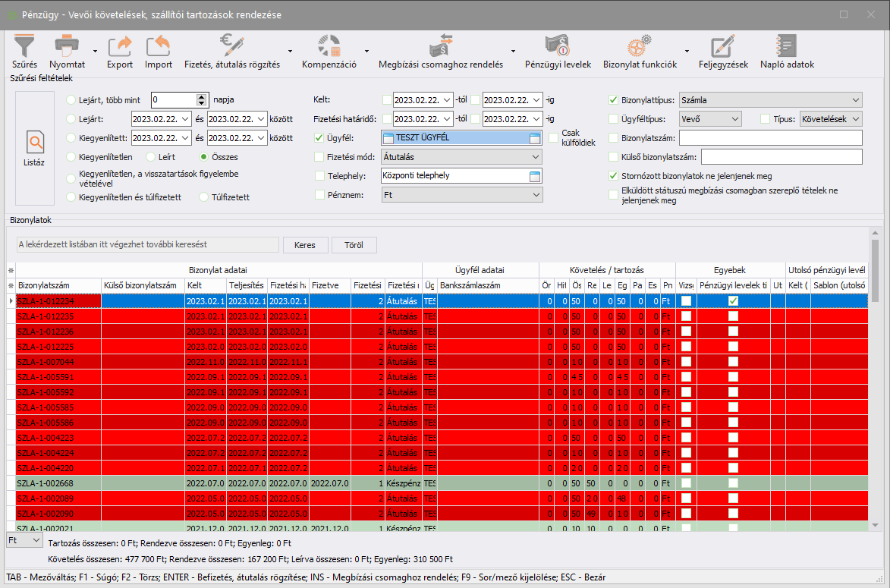Click the Napló adatok icon
The height and width of the screenshot is (588, 890).
pyautogui.click(x=787, y=46)
